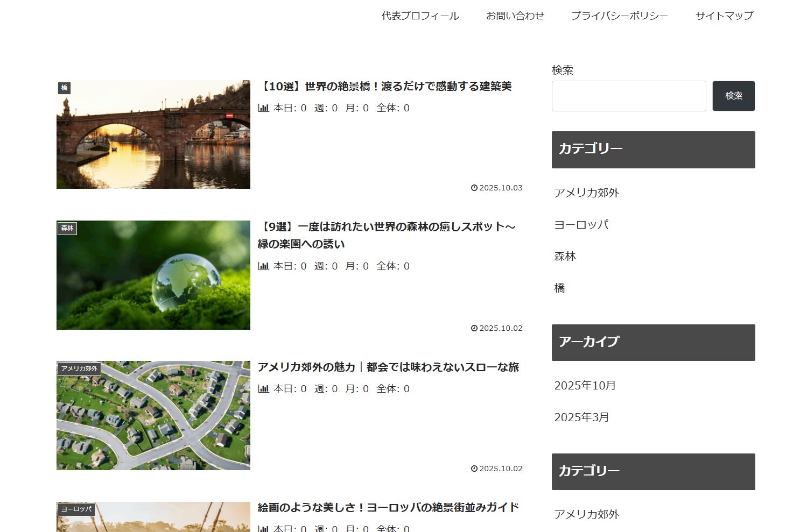Click the 森林 badge on the globe thumbnail
This screenshot has height=532, width=800.
[x=67, y=228]
